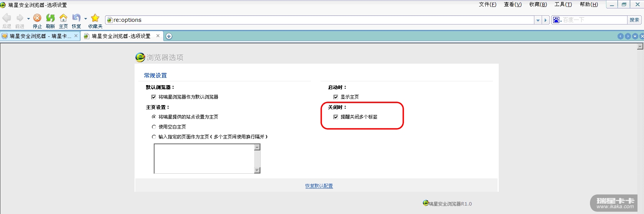Toggle 显示主页 startup checkbox
Screen dimensions: 644x214
(x=336, y=97)
